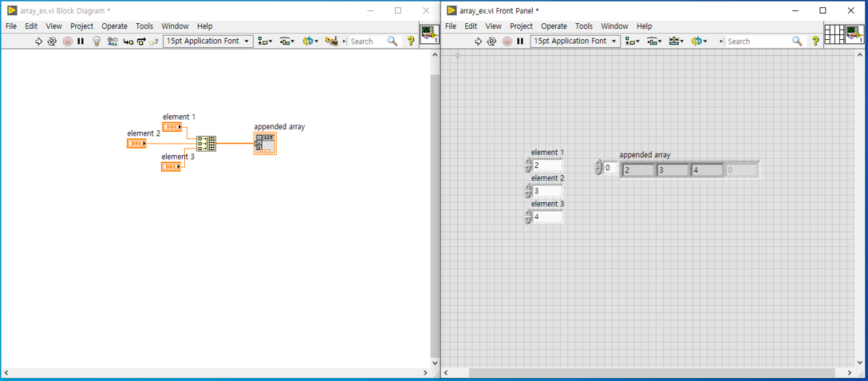Open Context Help in Block Diagram toolbar

pyautogui.click(x=411, y=41)
